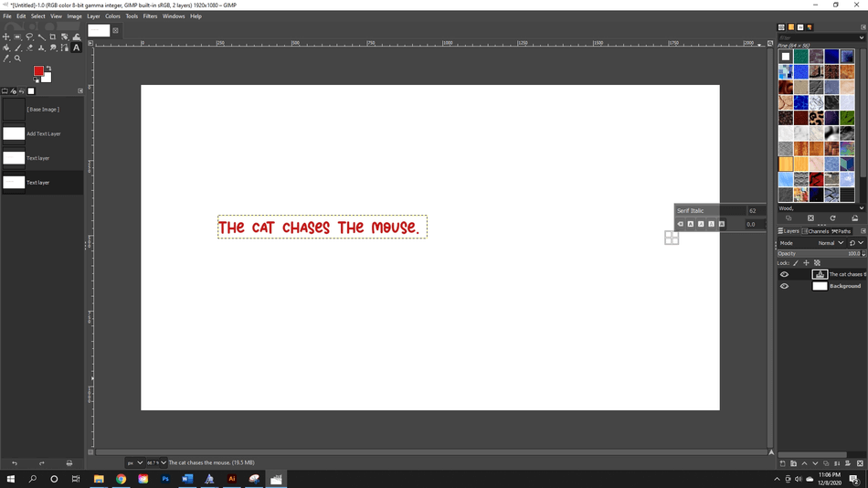The width and height of the screenshot is (868, 488).
Task: Toggle lock position and size
Action: click(806, 263)
